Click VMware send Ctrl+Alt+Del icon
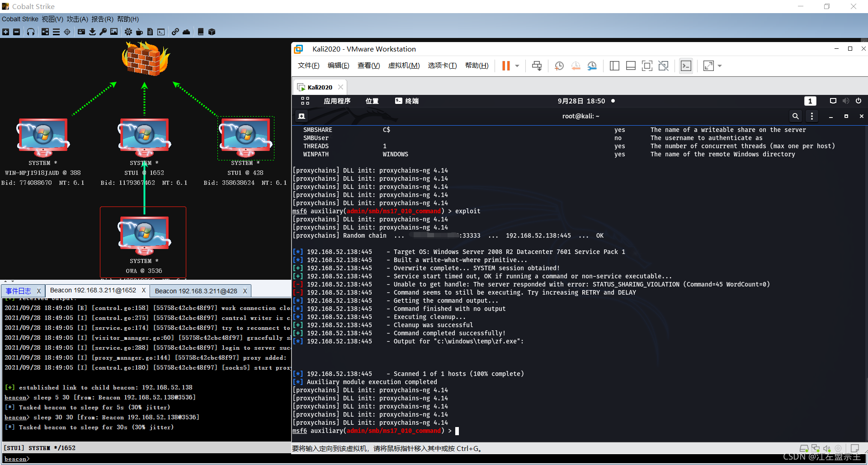868x465 pixels. point(537,66)
